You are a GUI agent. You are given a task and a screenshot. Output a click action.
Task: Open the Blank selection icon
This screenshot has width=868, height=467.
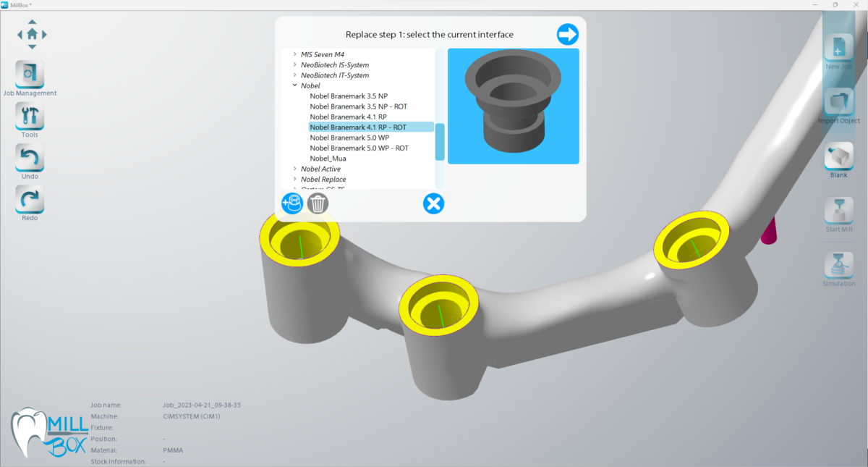coord(838,156)
